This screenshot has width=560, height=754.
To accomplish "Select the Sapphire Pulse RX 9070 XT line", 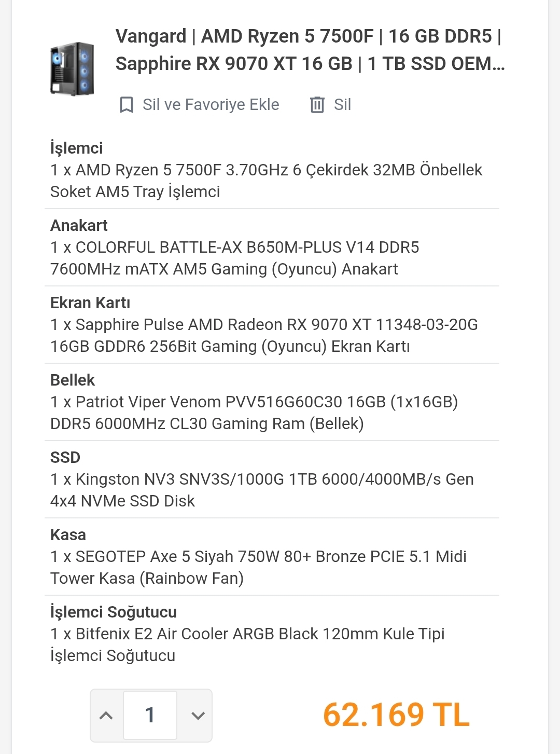I will [x=264, y=335].
